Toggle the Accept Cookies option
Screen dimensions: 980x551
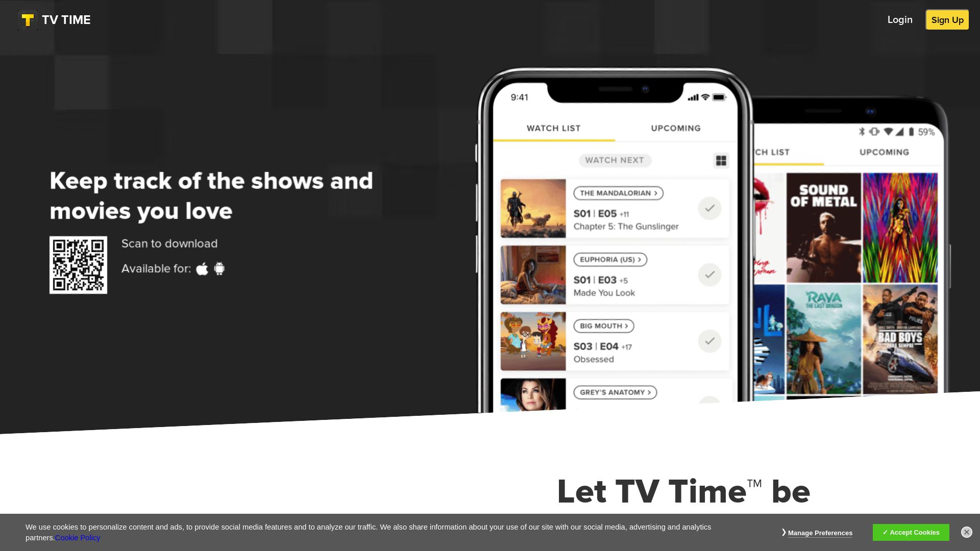[911, 532]
